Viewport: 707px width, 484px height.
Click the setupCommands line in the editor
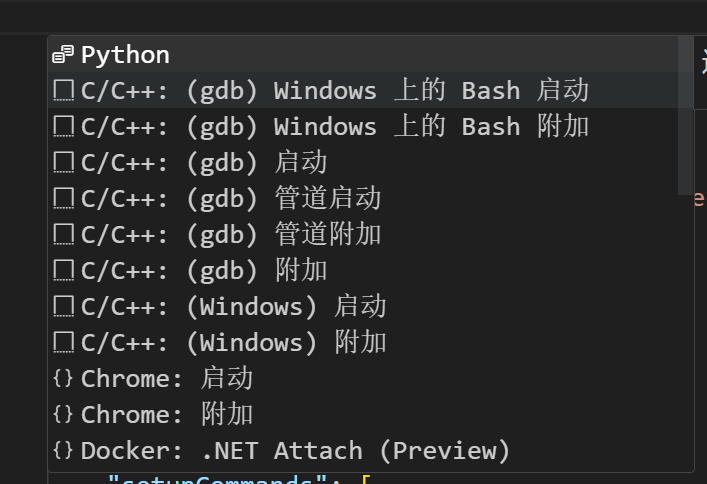click(239, 479)
